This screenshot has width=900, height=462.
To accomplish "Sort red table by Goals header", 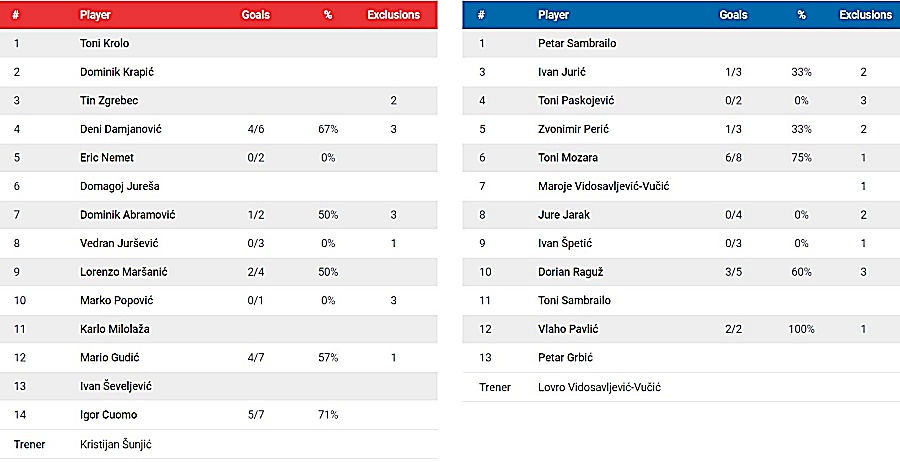I will click(255, 15).
